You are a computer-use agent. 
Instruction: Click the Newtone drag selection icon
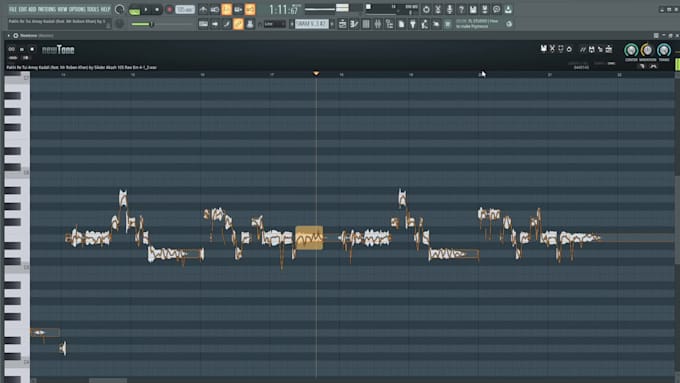coord(600,49)
